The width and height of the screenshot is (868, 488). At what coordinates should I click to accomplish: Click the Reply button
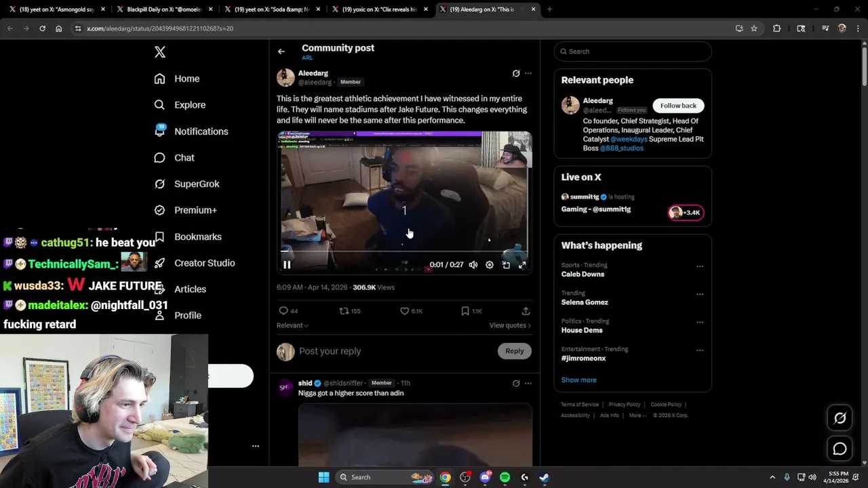[x=515, y=351]
